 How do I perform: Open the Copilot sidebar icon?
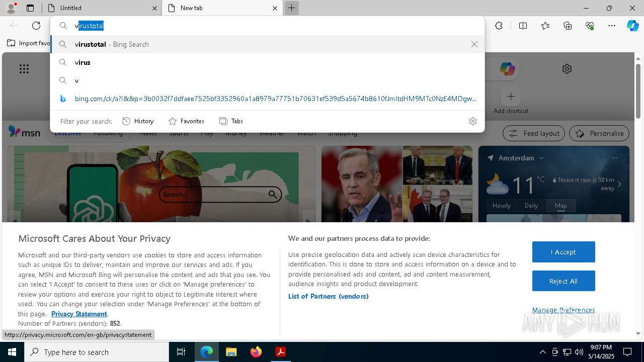pos(632,26)
